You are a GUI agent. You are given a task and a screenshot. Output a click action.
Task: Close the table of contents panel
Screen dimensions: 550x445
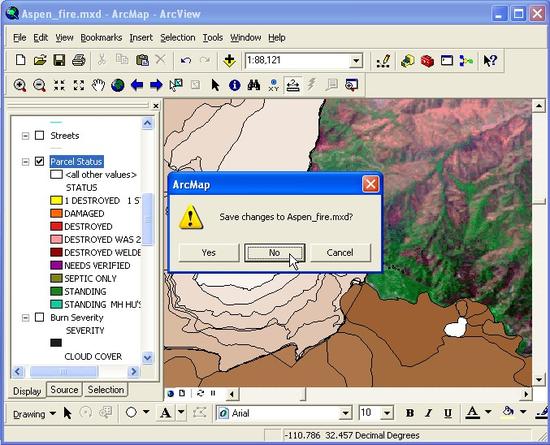[156, 106]
